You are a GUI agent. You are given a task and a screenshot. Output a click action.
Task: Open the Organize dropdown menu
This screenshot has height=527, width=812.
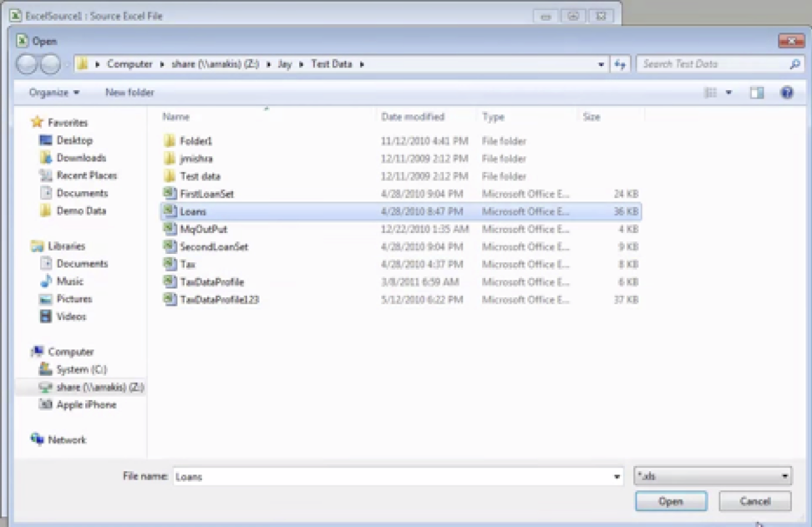click(54, 93)
